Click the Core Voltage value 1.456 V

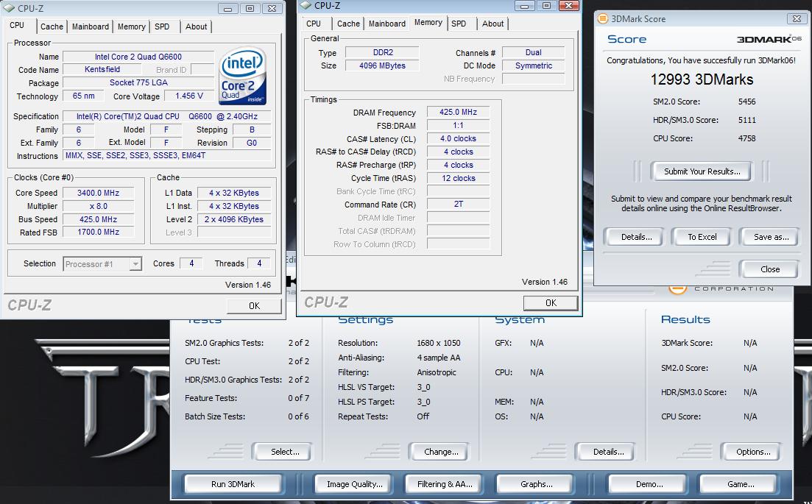click(x=189, y=96)
